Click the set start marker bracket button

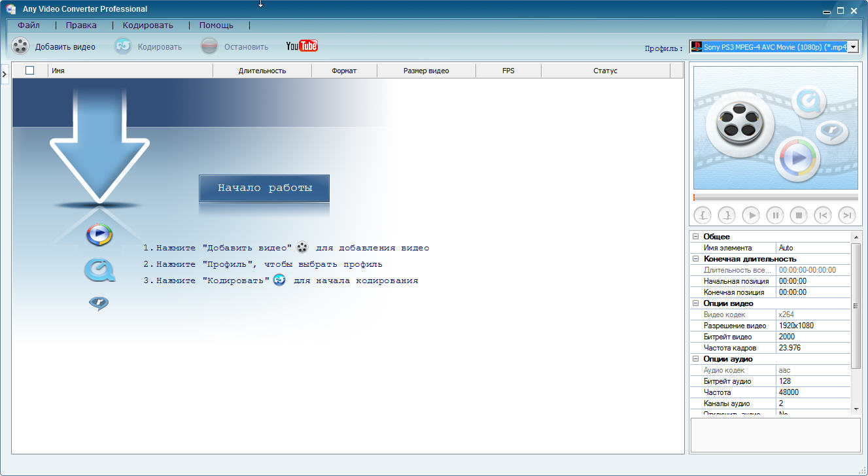click(703, 214)
